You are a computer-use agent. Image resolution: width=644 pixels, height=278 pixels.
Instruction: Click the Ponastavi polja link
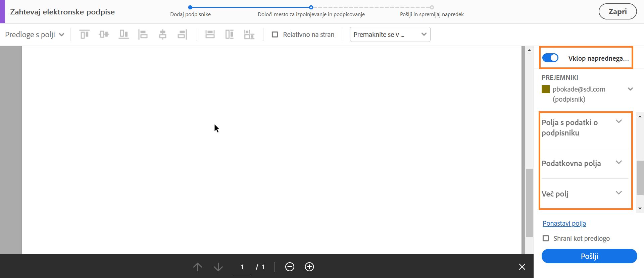(x=564, y=224)
